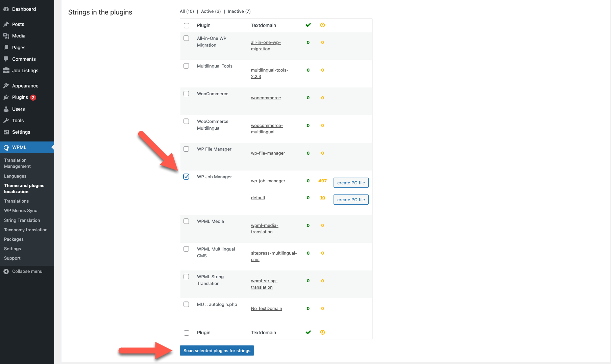Image resolution: width=611 pixels, height=364 pixels.
Task: Click the WPML logo icon
Action: click(x=6, y=147)
